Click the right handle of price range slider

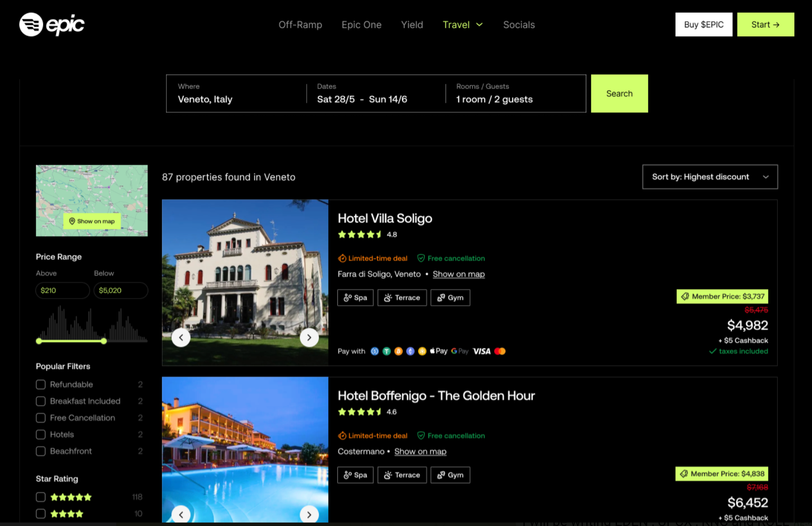pyautogui.click(x=104, y=341)
